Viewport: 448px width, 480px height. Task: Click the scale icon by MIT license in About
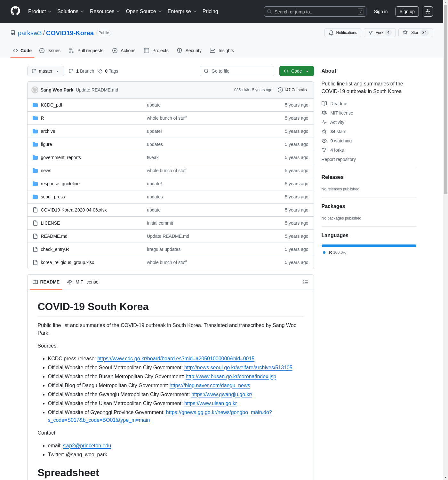324,113
